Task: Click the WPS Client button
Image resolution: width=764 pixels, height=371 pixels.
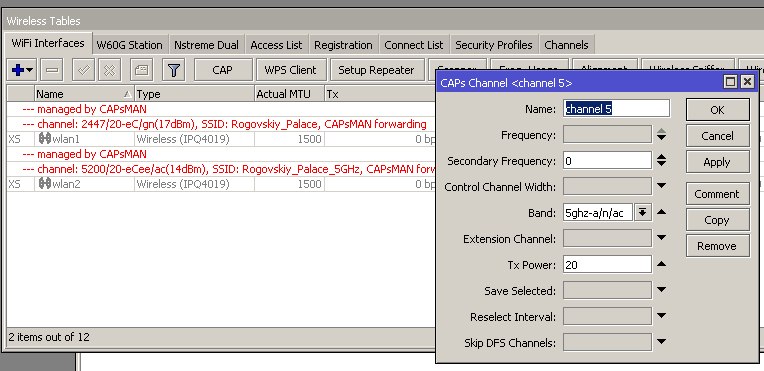Action: (x=291, y=70)
